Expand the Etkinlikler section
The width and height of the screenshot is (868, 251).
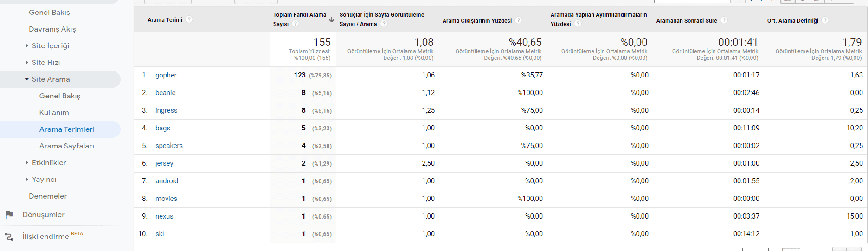tap(27, 163)
